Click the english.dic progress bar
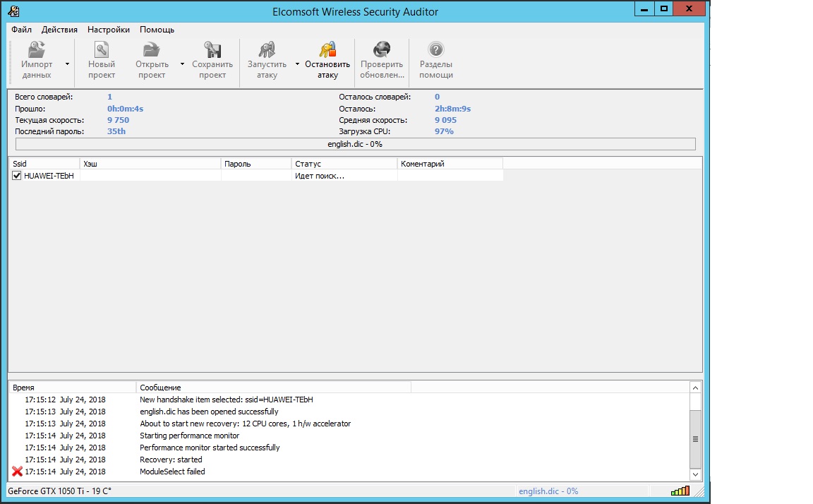 coord(355,144)
